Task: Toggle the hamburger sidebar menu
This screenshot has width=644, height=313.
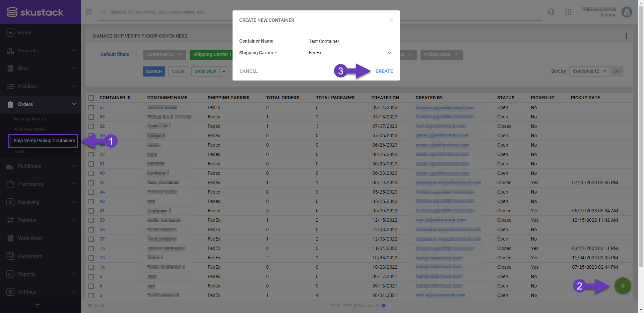Action: point(89,12)
